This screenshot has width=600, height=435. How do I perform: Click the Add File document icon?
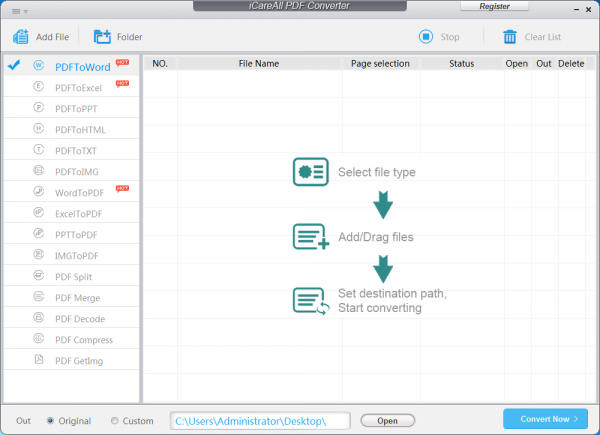(x=21, y=37)
